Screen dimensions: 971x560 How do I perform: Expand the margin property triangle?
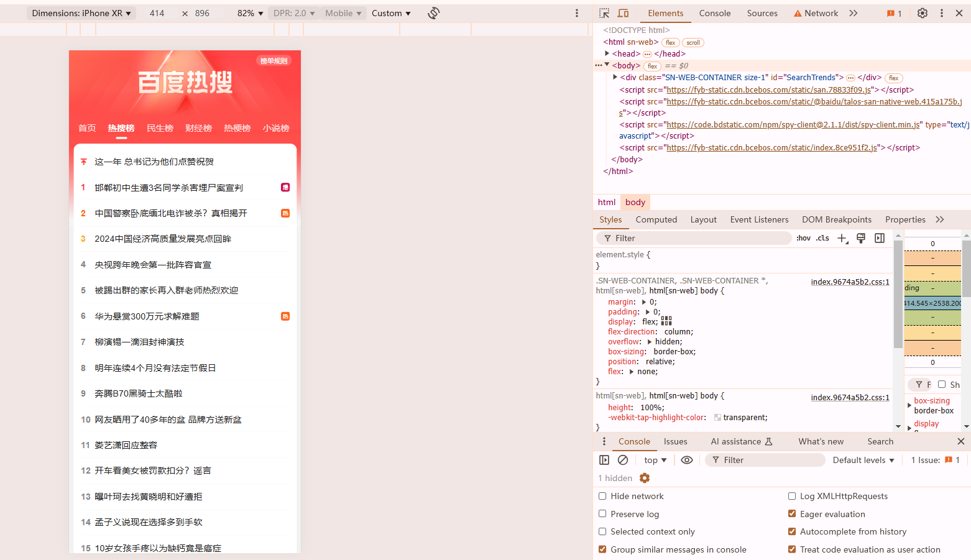click(644, 302)
